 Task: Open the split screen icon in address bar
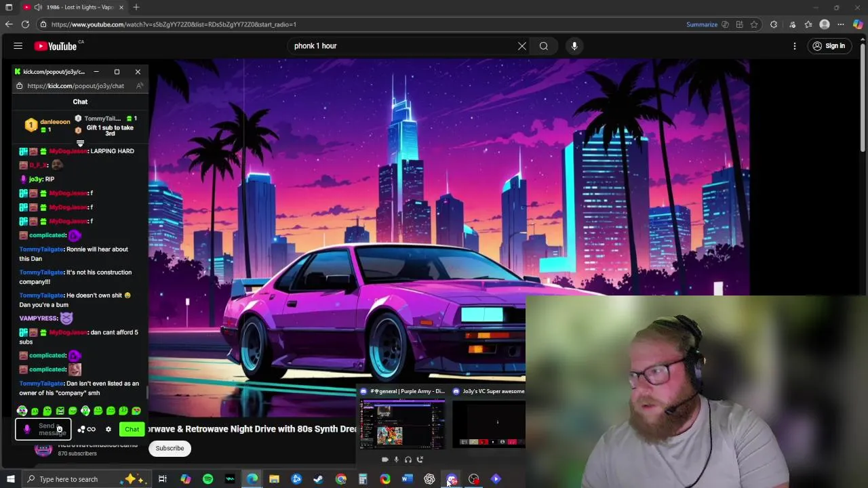(x=739, y=24)
